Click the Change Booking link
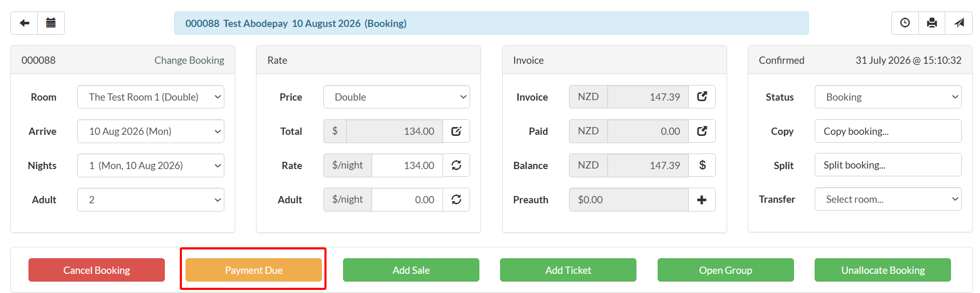Viewport: 980px width, 293px height. 189,60
